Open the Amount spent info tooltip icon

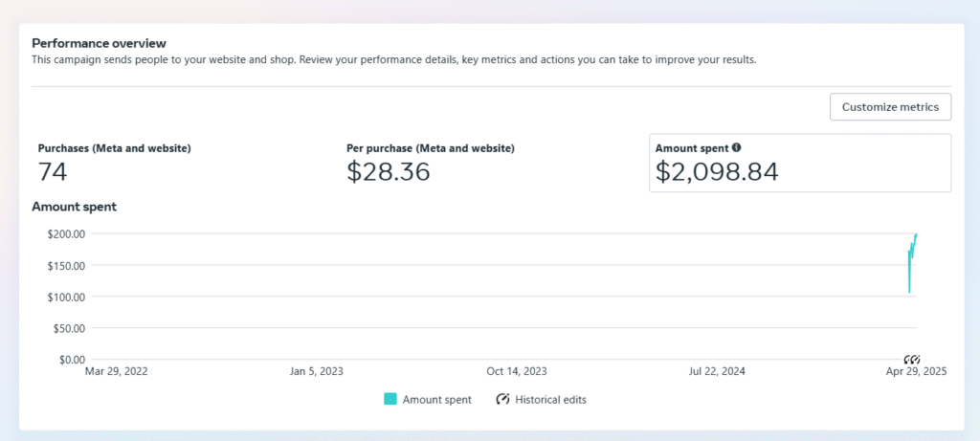click(x=736, y=148)
